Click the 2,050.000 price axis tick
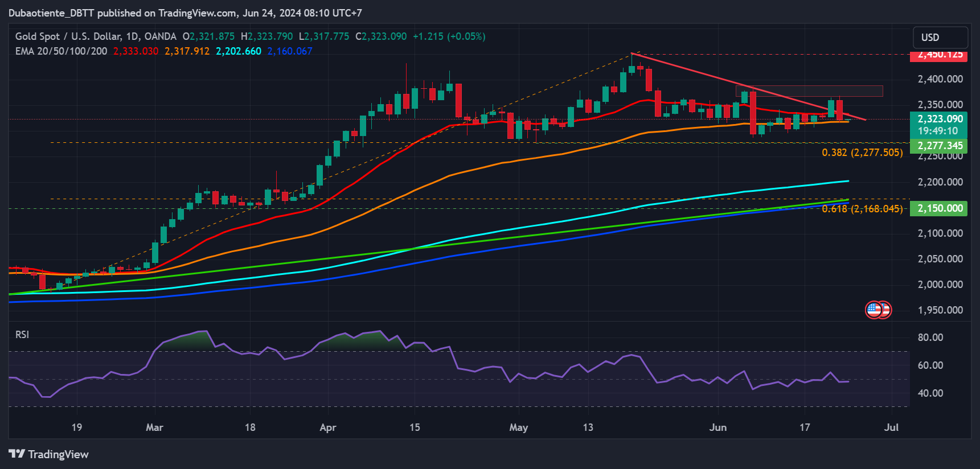Screen dimensions: 980x469 [x=940, y=259]
